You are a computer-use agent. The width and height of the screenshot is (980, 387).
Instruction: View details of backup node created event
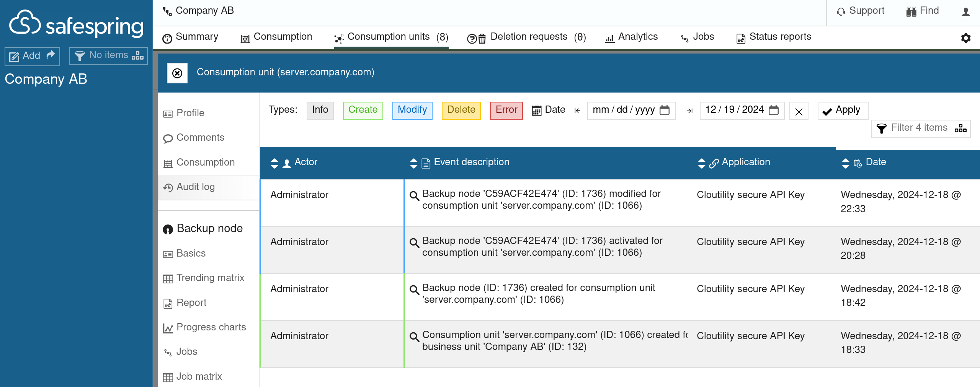pos(414,290)
